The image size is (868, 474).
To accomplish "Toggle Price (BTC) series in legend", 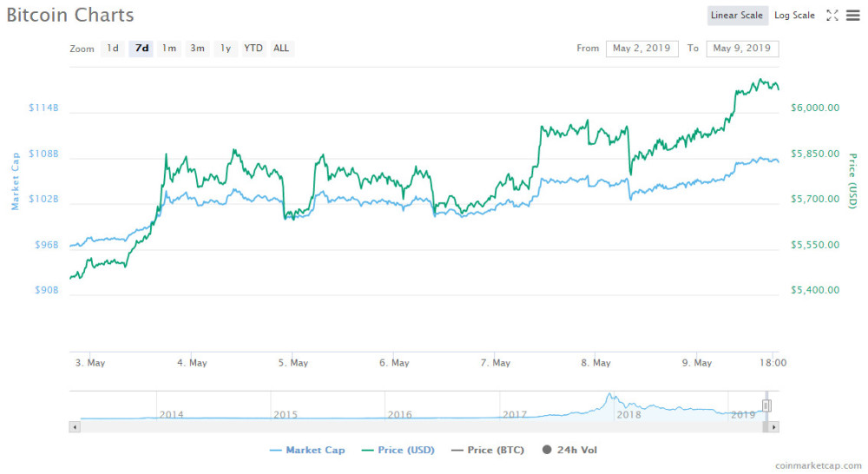I will [x=488, y=451].
